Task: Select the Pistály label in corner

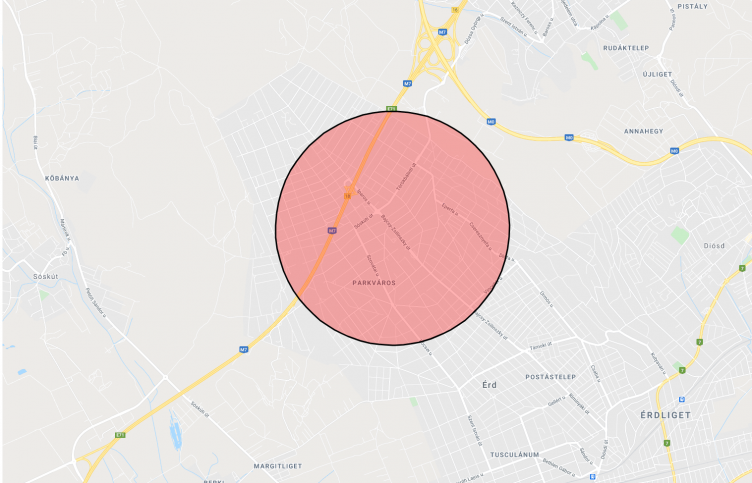Action: pyautogui.click(x=693, y=7)
